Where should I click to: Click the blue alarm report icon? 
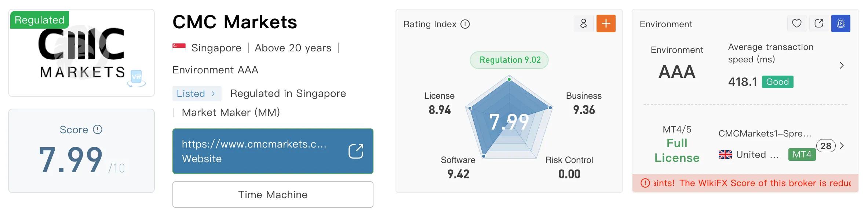click(x=841, y=23)
